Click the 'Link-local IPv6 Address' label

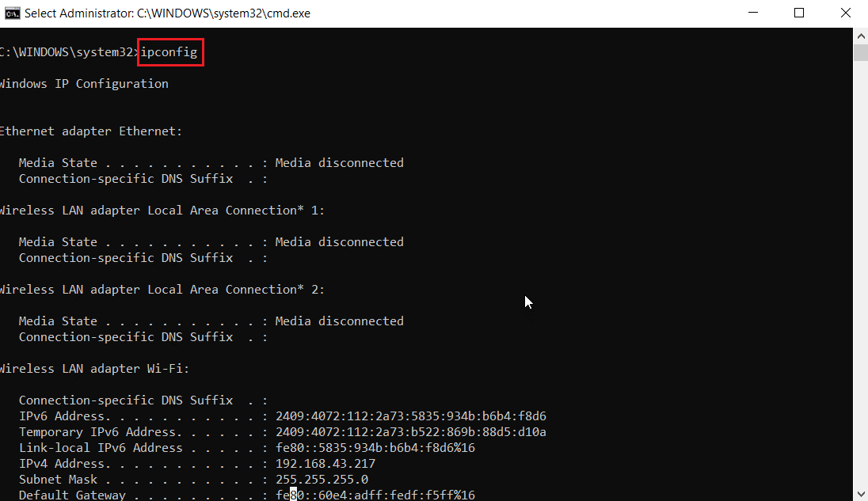click(101, 447)
